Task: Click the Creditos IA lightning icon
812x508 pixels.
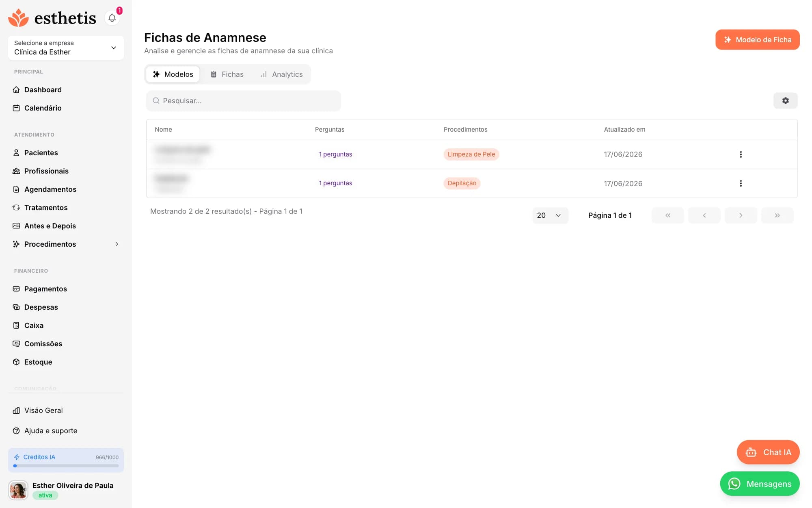Action: point(17,457)
